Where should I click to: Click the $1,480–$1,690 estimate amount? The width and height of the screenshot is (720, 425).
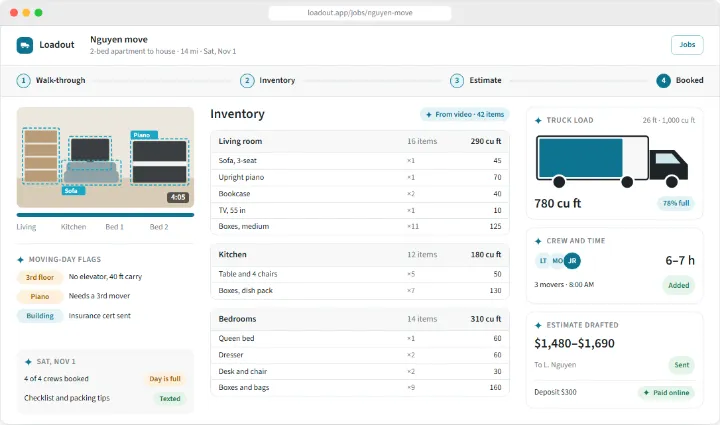tap(574, 343)
